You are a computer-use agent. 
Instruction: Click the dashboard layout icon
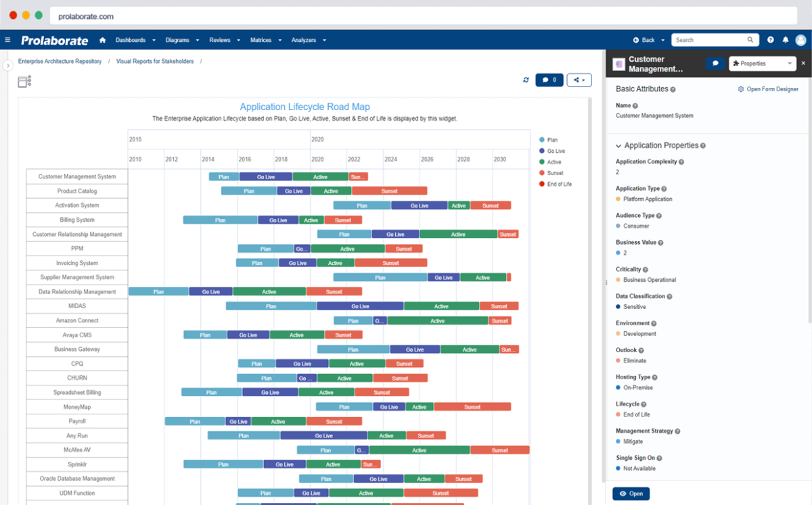pos(24,82)
